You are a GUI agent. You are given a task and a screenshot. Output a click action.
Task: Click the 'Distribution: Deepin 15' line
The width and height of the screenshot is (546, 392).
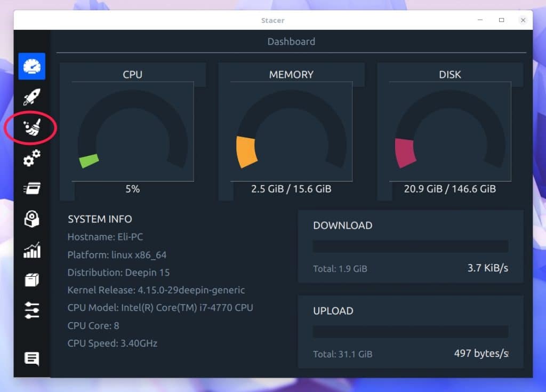(x=119, y=273)
